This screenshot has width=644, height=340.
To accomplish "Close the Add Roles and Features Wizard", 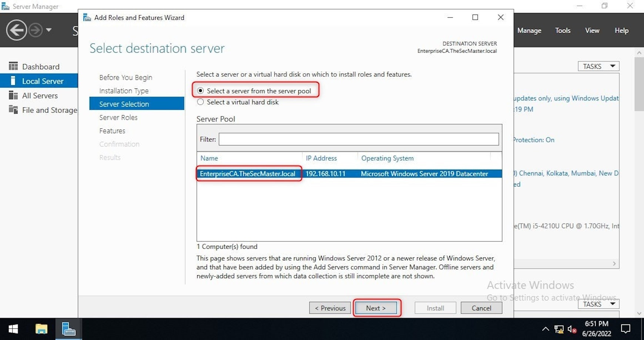I will click(x=500, y=17).
